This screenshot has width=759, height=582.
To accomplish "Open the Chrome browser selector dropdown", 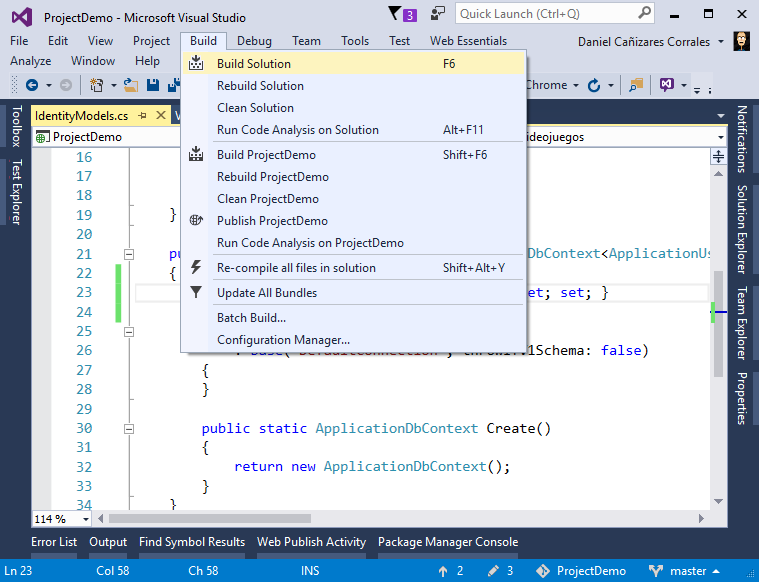I will [x=576, y=86].
